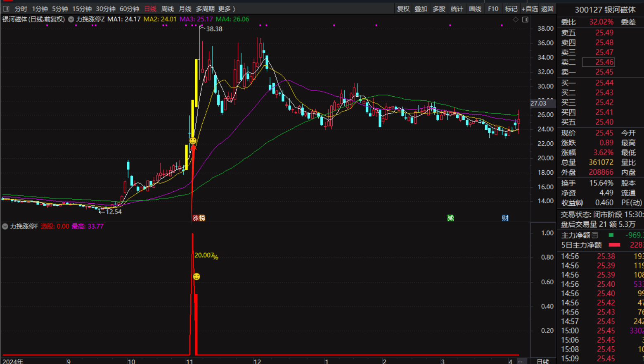
Task: Click the smiley signal icon on candlestick chart
Action: point(193,141)
